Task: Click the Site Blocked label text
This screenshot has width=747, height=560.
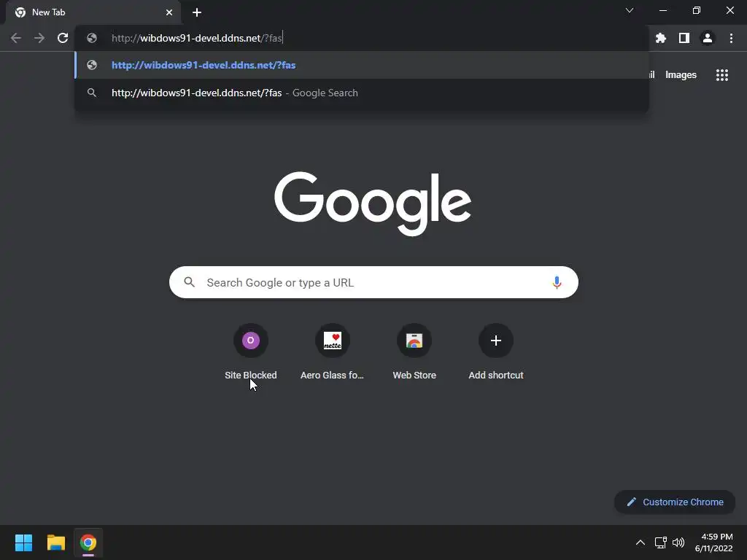Action: coord(251,376)
